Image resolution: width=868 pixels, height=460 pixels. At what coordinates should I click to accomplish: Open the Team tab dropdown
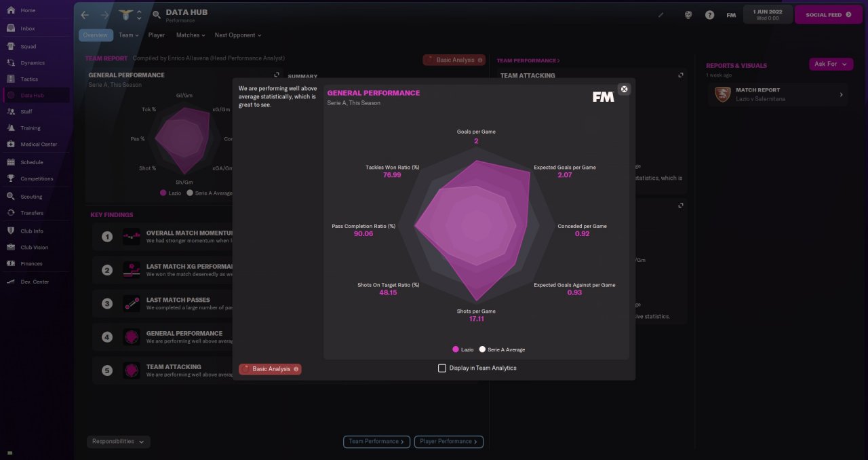128,35
